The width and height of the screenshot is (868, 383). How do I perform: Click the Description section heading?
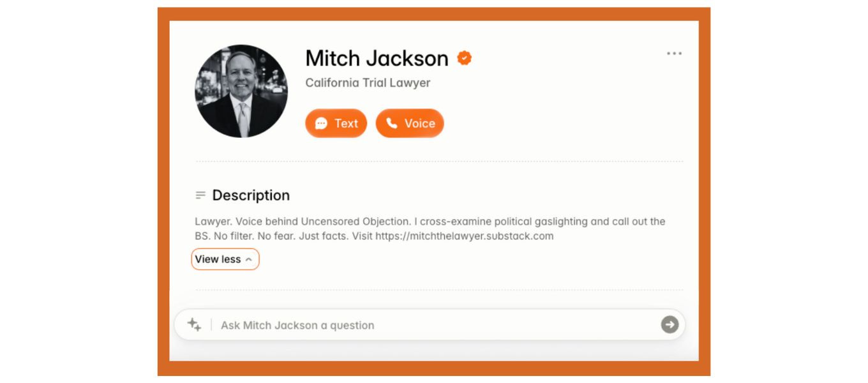coord(251,195)
